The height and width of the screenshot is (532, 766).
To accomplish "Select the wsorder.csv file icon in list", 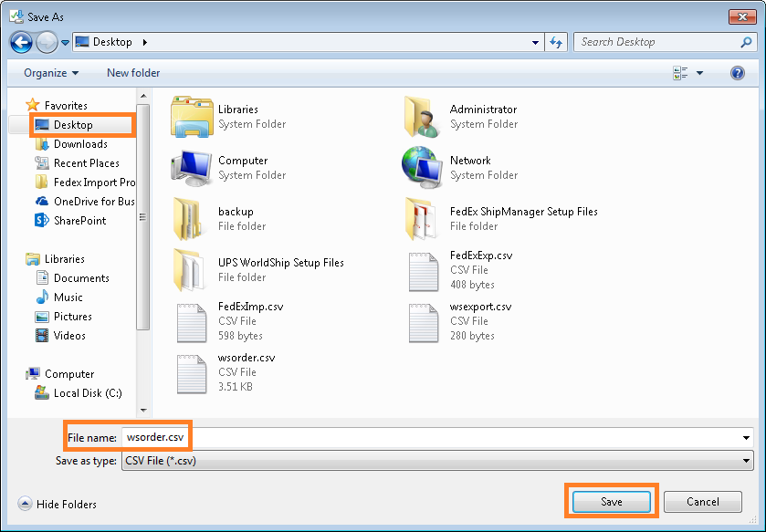I will (x=192, y=374).
